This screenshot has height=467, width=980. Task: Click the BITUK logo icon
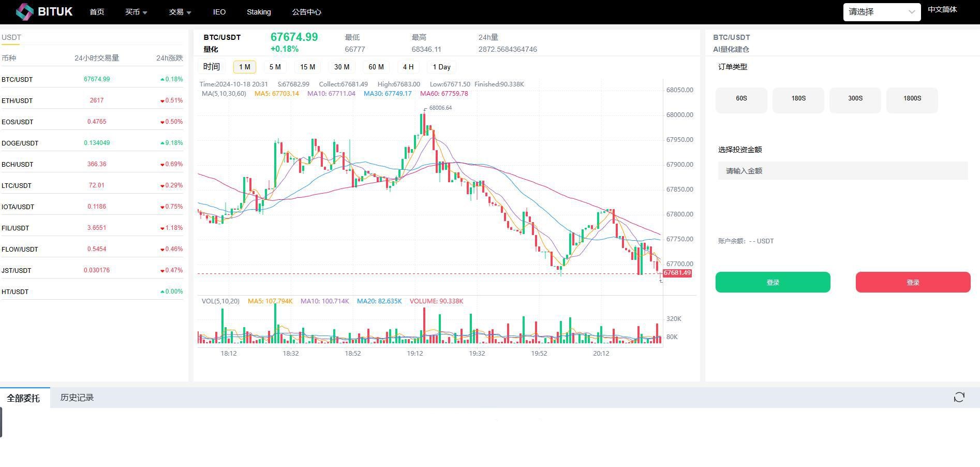(x=24, y=11)
